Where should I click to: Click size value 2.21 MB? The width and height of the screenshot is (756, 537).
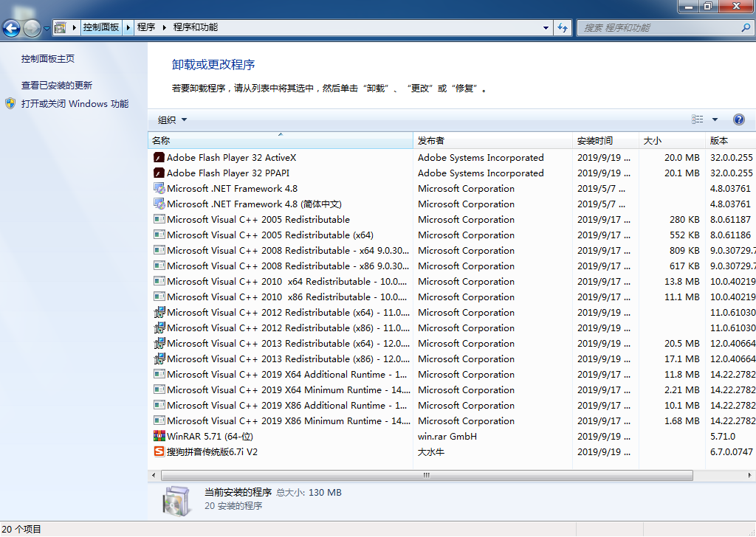[x=681, y=389]
